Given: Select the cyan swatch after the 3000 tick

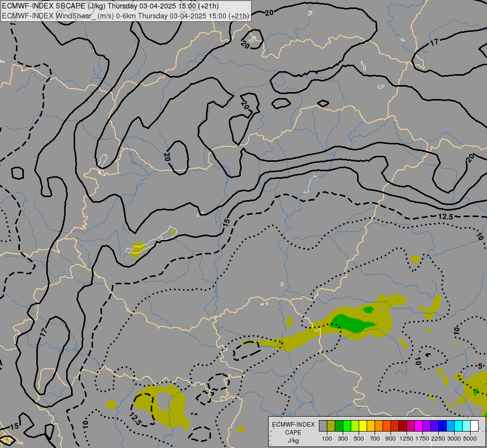Looking at the screenshot, I should 459,426.
